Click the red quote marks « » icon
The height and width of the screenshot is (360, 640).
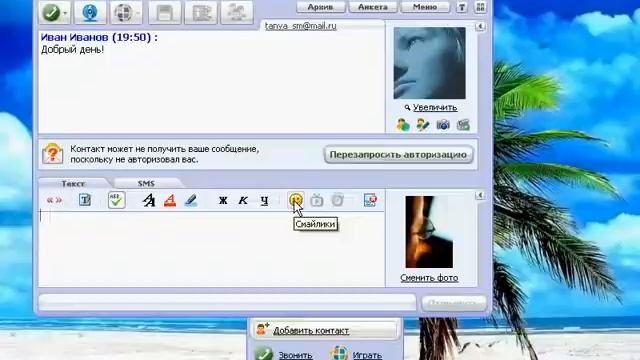point(54,200)
